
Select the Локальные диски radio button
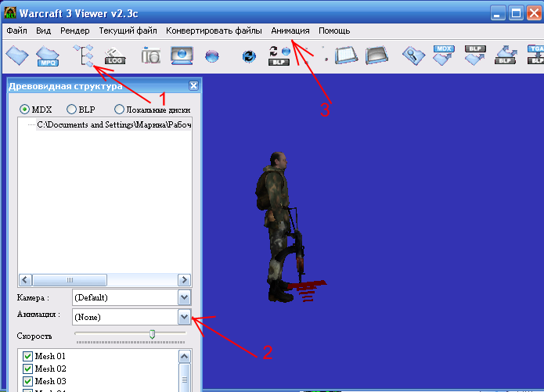click(119, 110)
